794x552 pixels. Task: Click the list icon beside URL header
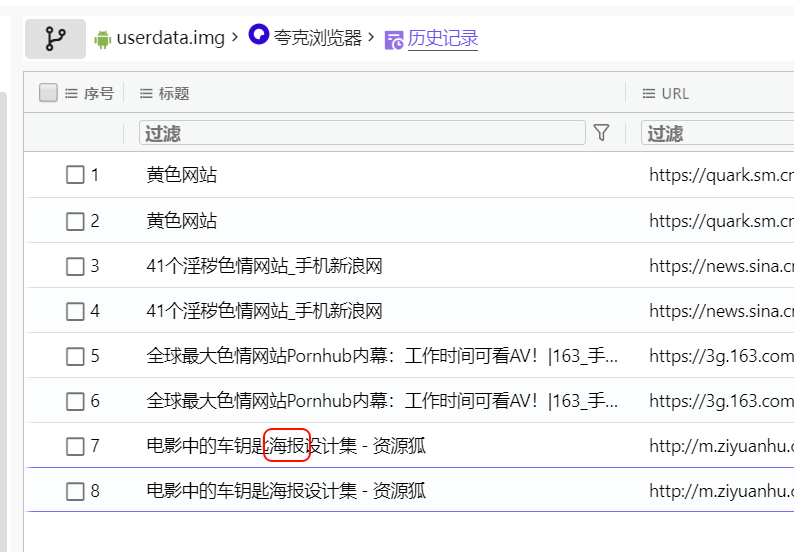(x=649, y=93)
